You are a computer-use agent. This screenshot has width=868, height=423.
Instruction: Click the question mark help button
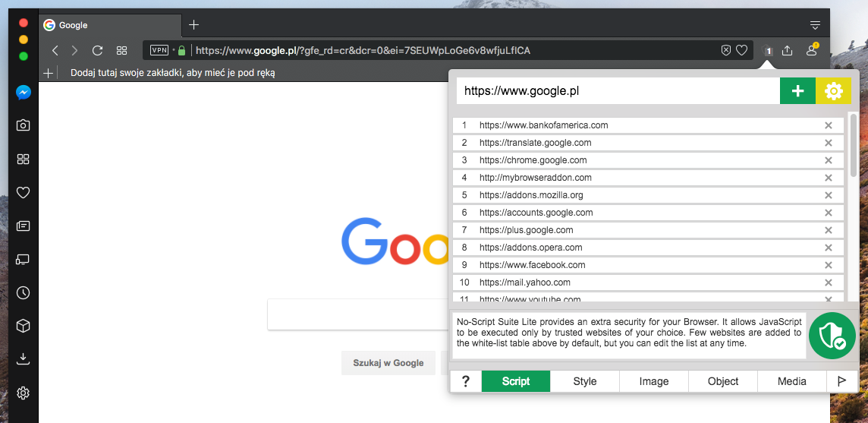[x=466, y=381]
